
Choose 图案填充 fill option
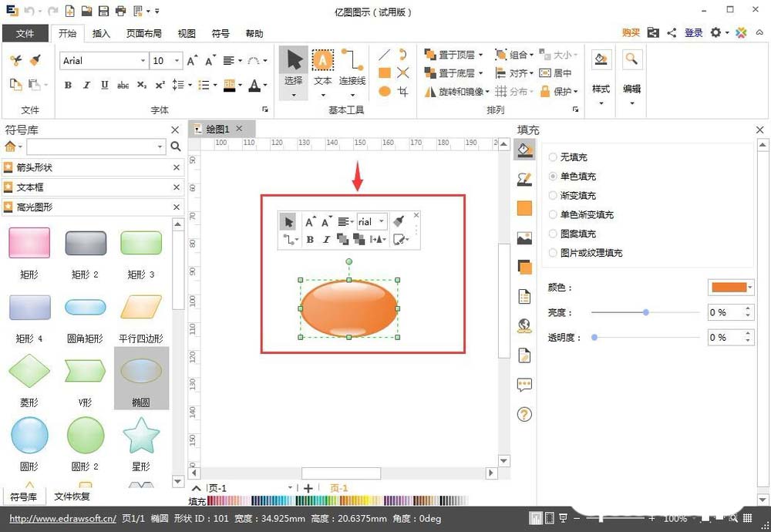pos(552,234)
